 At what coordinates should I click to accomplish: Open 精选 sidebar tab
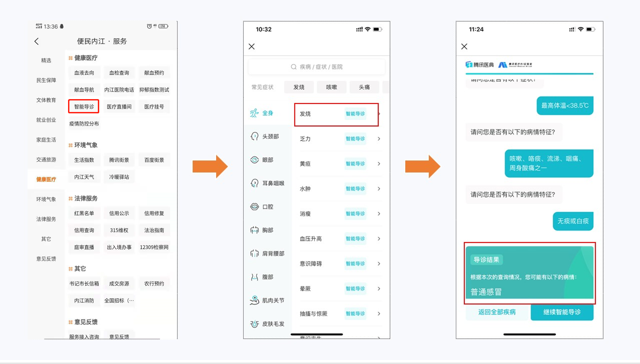[x=46, y=60]
